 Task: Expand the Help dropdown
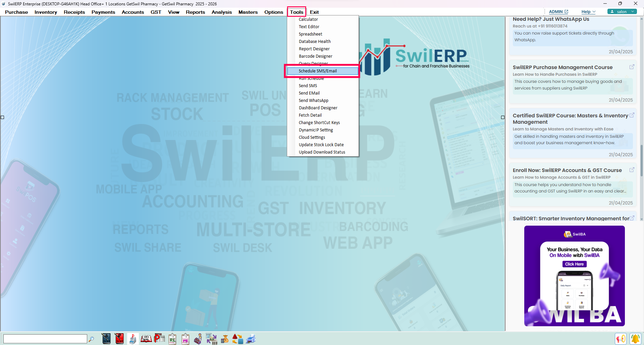point(588,12)
